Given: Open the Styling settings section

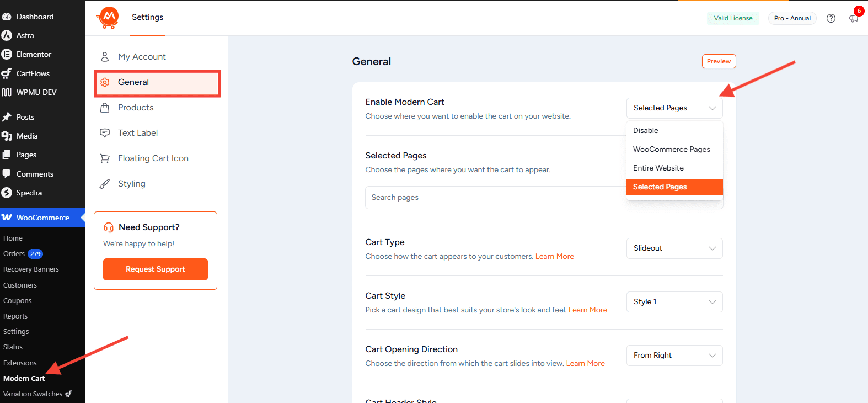Looking at the screenshot, I should [157, 184].
